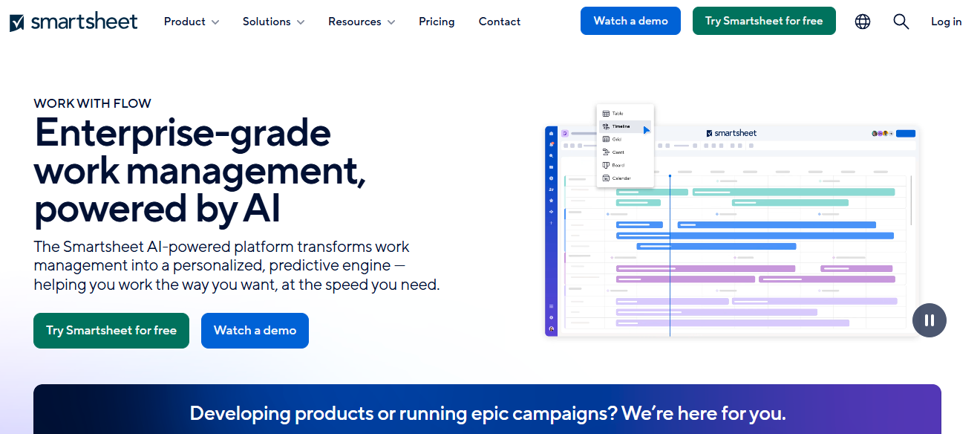Click the header Watch a demo button
980x434 pixels.
[631, 21]
